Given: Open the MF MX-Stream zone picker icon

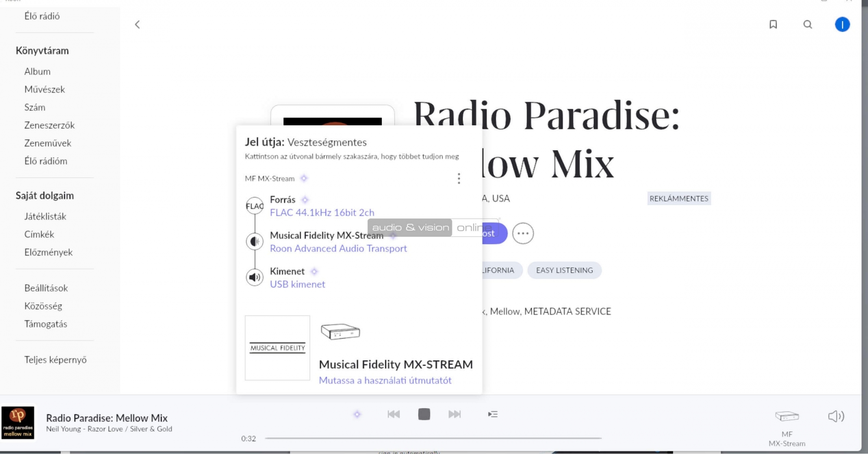Looking at the screenshot, I should tap(787, 416).
